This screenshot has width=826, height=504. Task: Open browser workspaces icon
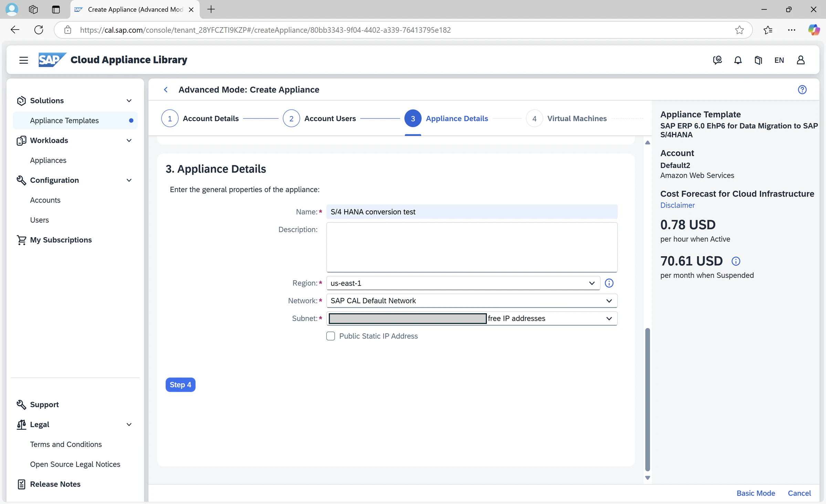tap(33, 9)
